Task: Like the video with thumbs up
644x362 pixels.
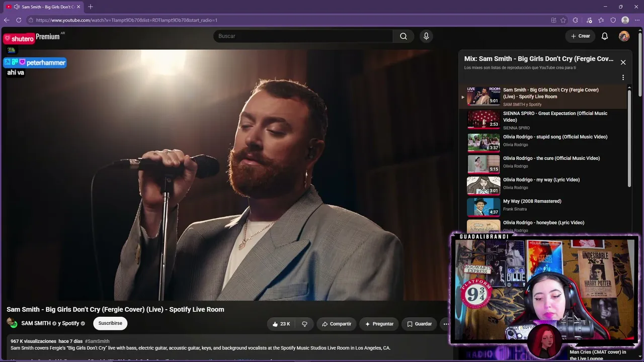Action: pyautogui.click(x=281, y=324)
